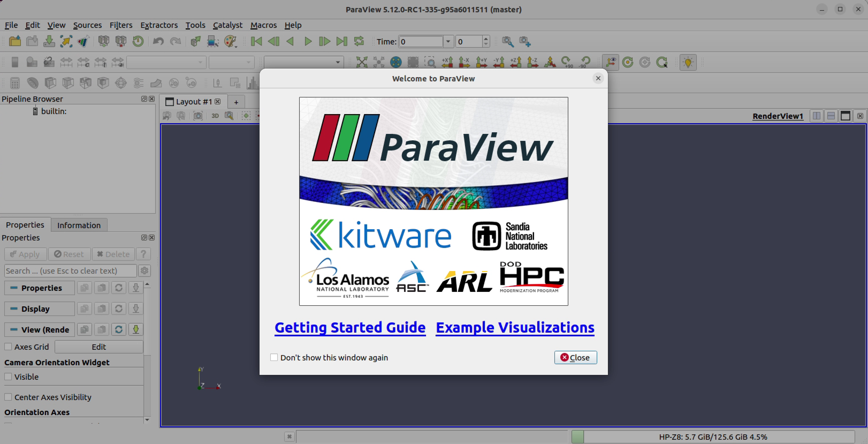Image resolution: width=868 pixels, height=444 pixels.
Task: Collapse the Display section
Action: click(39, 309)
